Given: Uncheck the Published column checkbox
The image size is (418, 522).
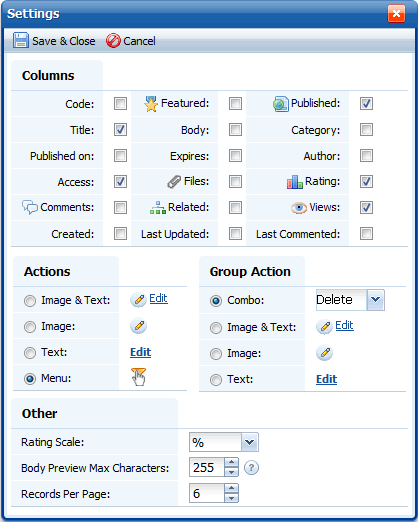Looking at the screenshot, I should [x=366, y=103].
